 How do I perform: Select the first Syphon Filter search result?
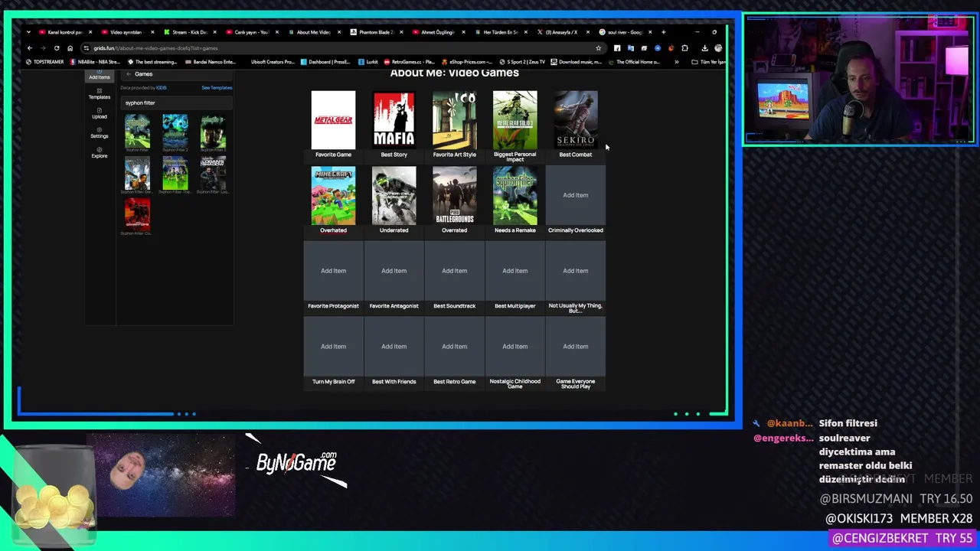(x=138, y=132)
